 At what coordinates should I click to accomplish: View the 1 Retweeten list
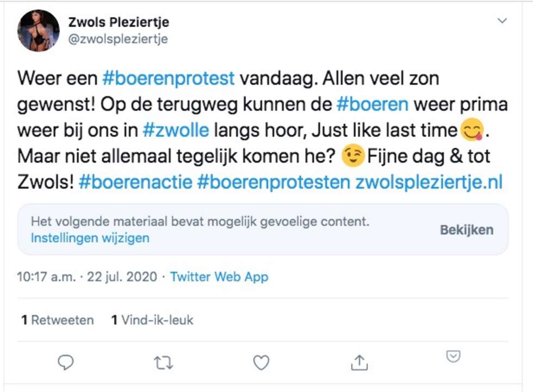click(x=58, y=320)
